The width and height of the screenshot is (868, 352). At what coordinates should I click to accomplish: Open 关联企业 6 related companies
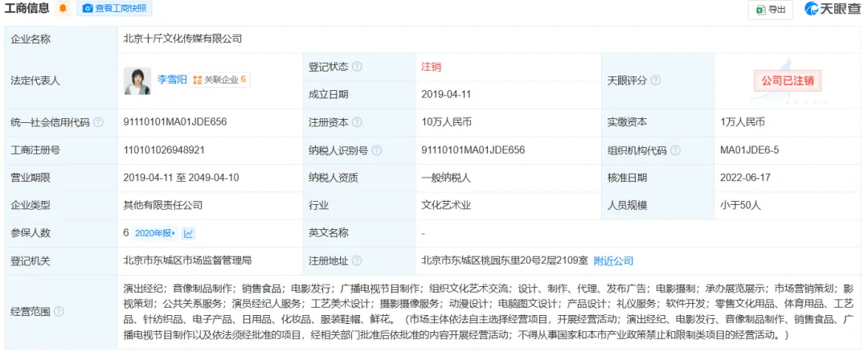tap(219, 80)
